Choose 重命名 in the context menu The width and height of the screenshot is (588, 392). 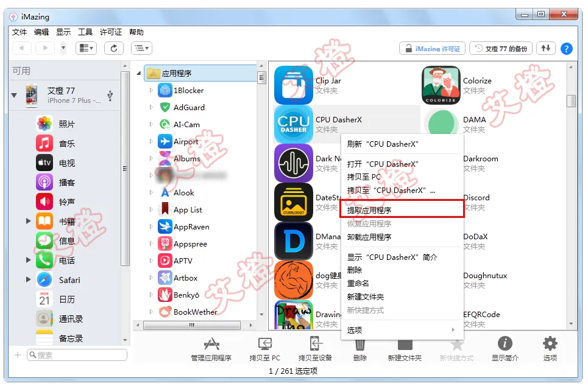pos(402,283)
